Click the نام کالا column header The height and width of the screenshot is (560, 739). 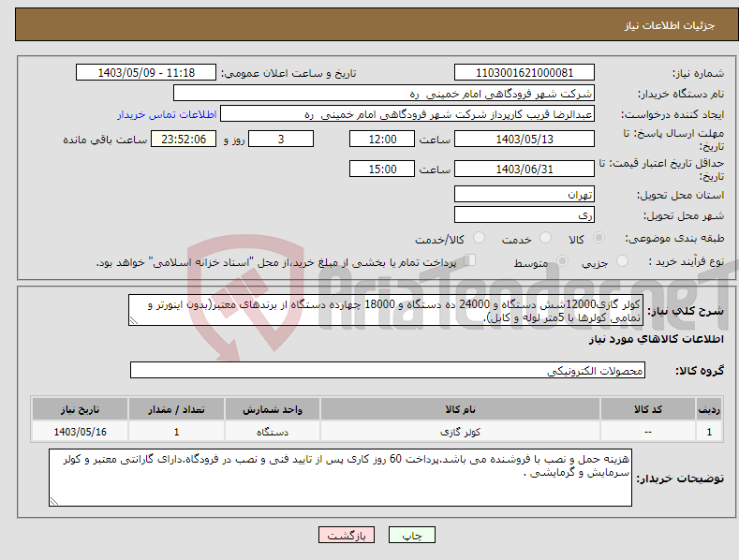(460, 409)
